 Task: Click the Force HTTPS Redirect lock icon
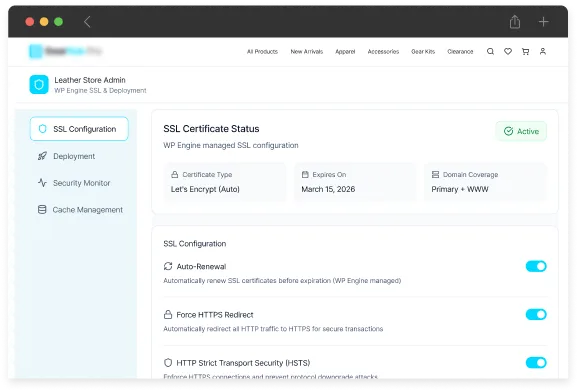pos(168,314)
